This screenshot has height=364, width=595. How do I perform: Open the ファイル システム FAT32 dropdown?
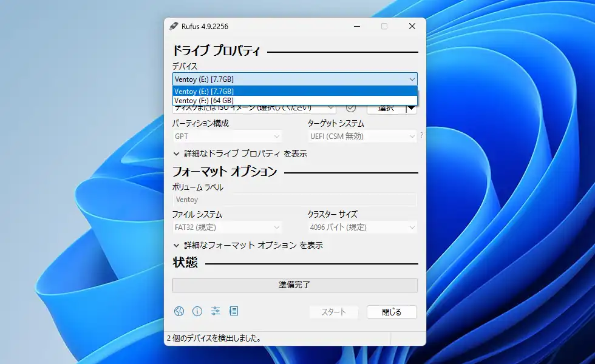227,227
